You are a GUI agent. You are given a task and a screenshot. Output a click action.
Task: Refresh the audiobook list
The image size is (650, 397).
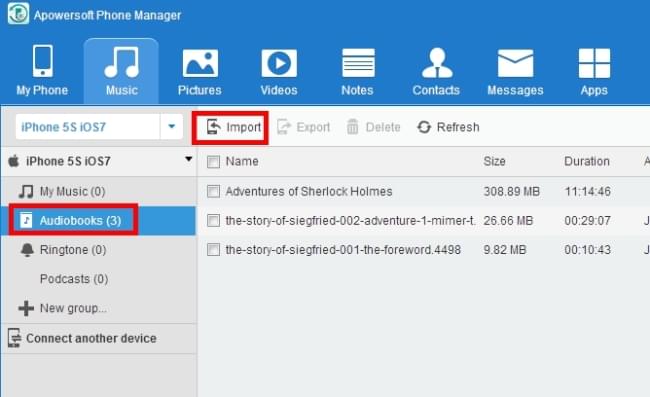coord(448,127)
